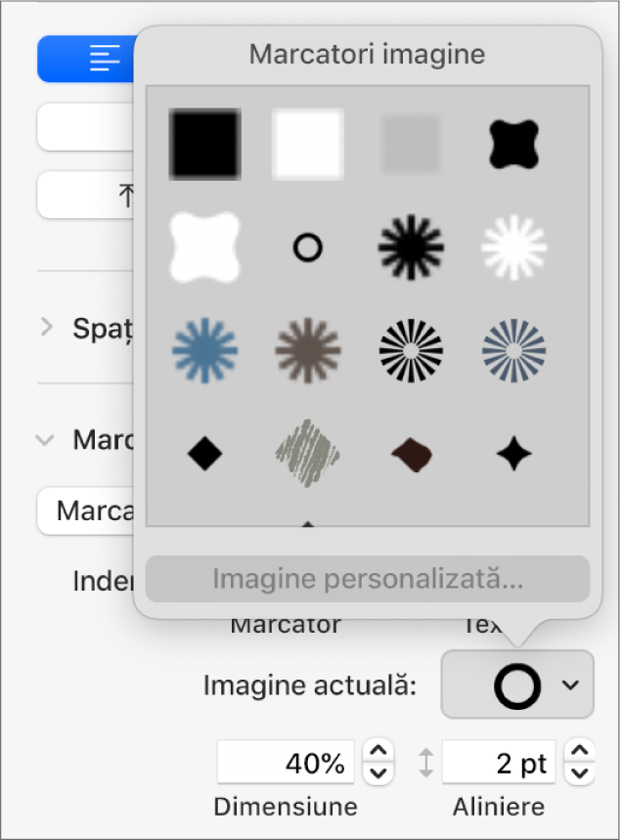Open the Imagine actuală bullet dropdown
The image size is (622, 840).
[516, 685]
